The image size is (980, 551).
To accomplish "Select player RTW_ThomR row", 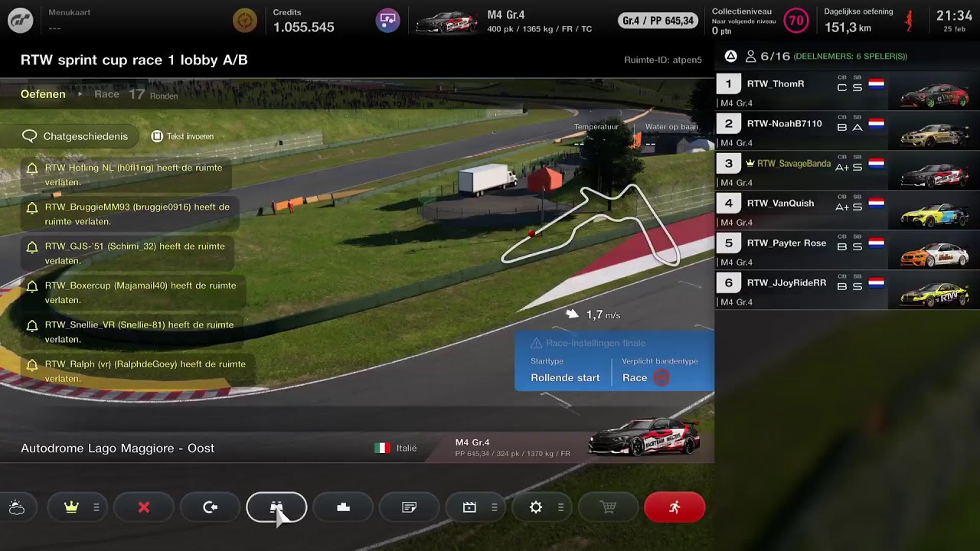I will click(x=848, y=92).
